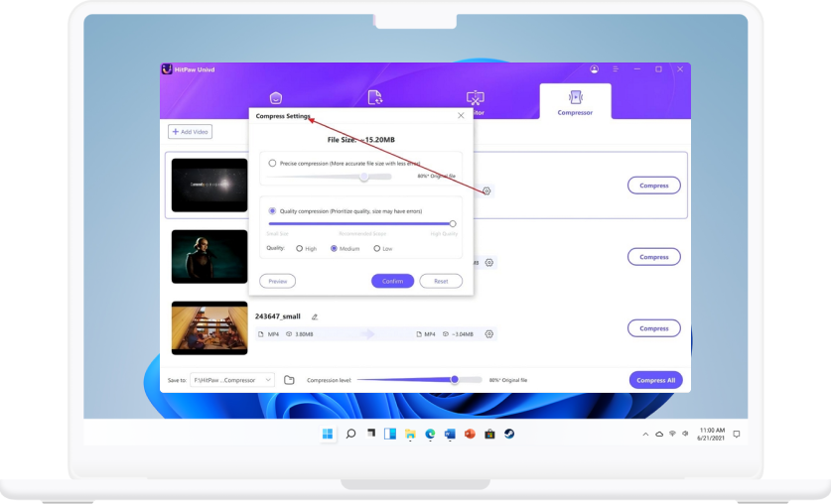
Task: Click the Preview button
Action: point(278,281)
